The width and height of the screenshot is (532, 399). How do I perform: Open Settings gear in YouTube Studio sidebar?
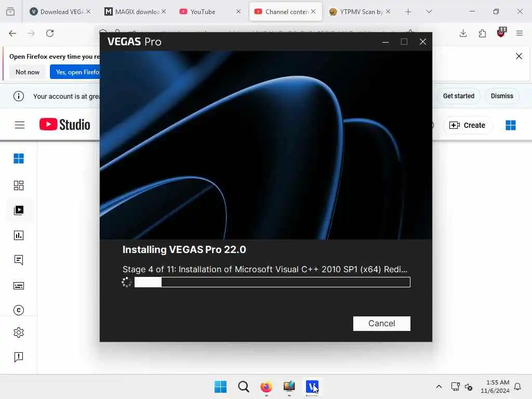[19, 332]
